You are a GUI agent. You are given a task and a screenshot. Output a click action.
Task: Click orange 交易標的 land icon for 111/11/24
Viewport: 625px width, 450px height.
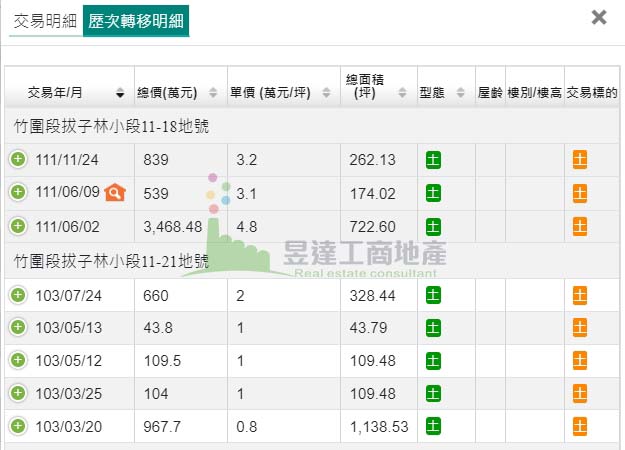(x=580, y=160)
